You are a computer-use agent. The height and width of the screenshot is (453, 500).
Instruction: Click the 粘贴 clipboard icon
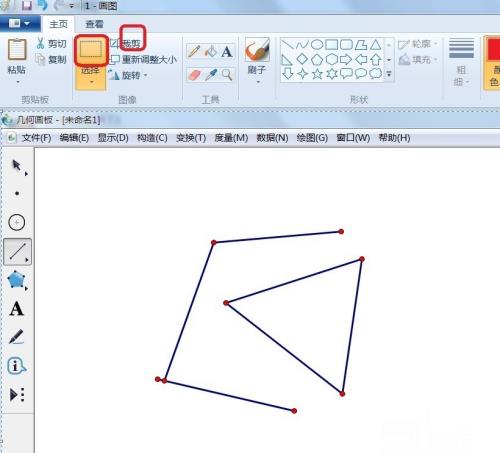[x=17, y=50]
